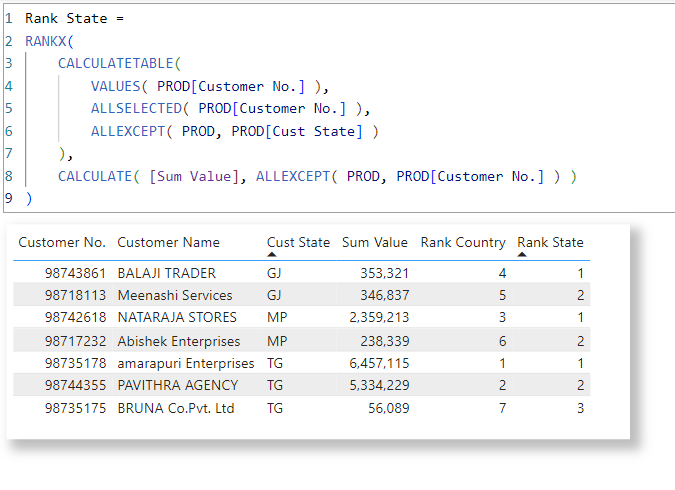Select Abishek Enterprises name cell

pos(179,341)
